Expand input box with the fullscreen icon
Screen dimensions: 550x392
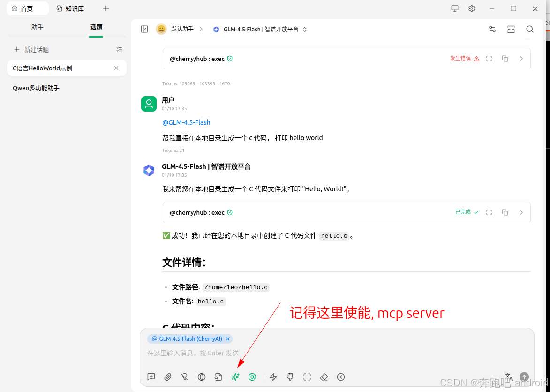[x=307, y=377]
